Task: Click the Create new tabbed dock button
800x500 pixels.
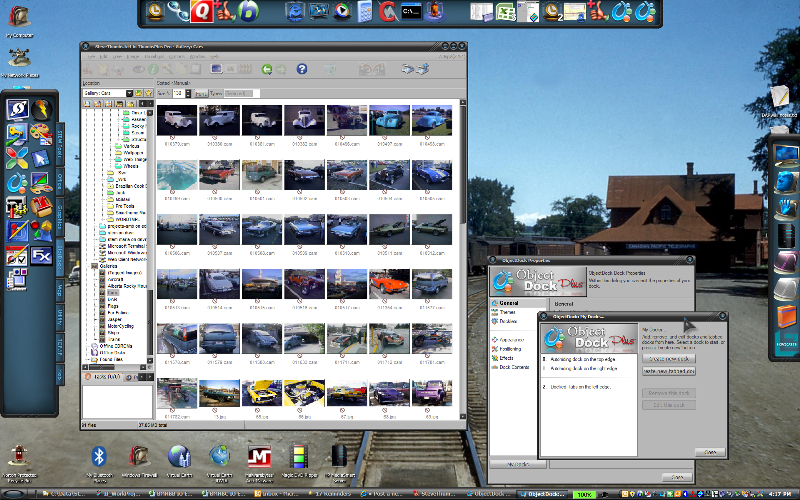Action: click(x=667, y=371)
